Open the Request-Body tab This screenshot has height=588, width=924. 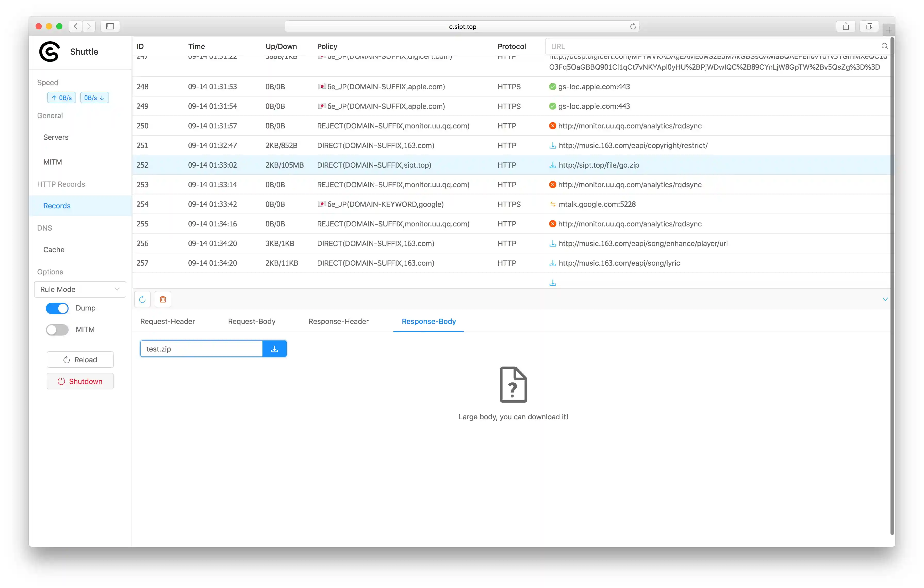(x=251, y=322)
